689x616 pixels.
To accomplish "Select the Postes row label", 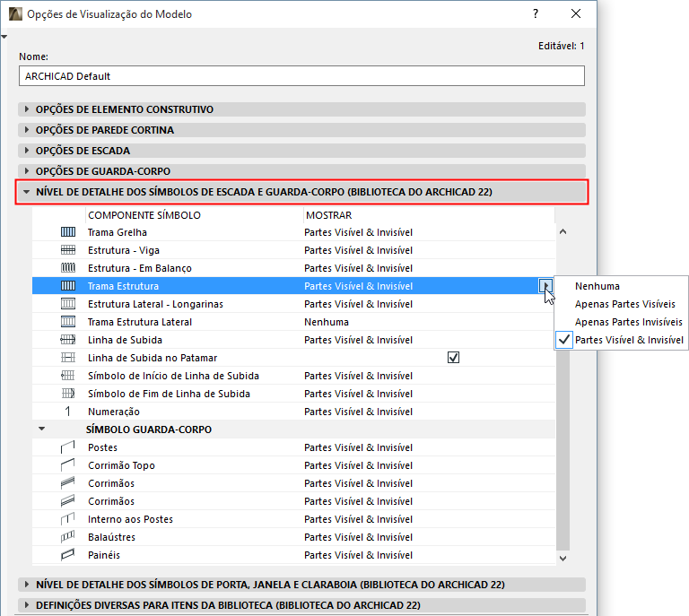I will coord(102,447).
